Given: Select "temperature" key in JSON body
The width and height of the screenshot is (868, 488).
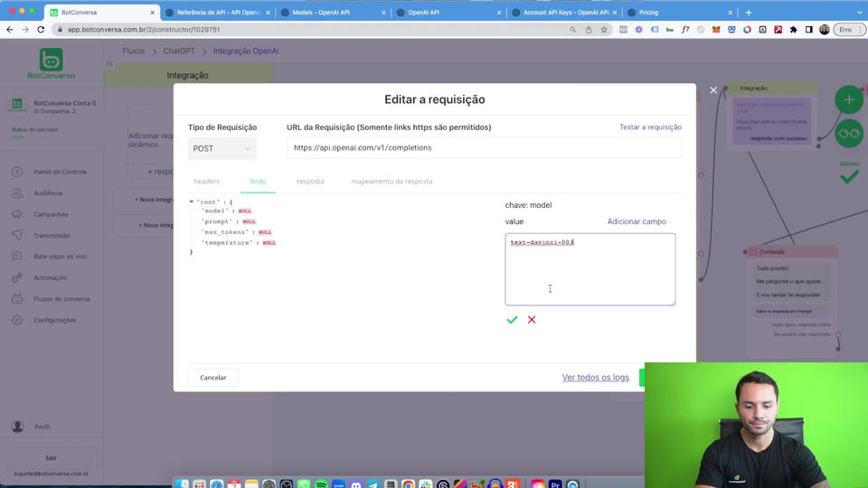Looking at the screenshot, I should pyautogui.click(x=227, y=242).
